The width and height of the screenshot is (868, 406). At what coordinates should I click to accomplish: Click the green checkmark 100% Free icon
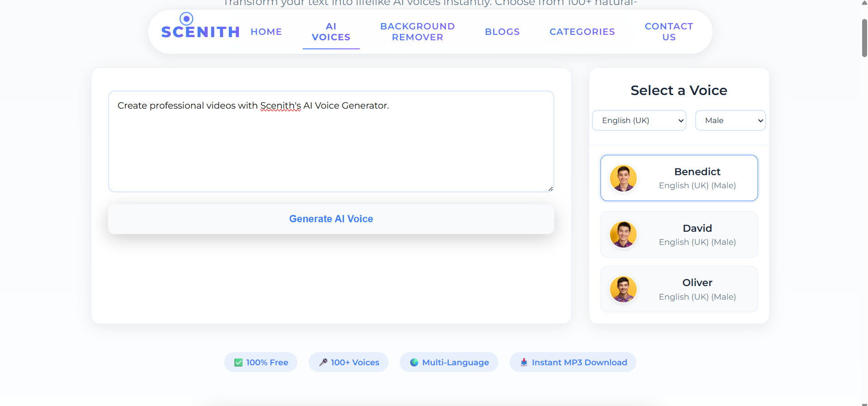(x=238, y=363)
